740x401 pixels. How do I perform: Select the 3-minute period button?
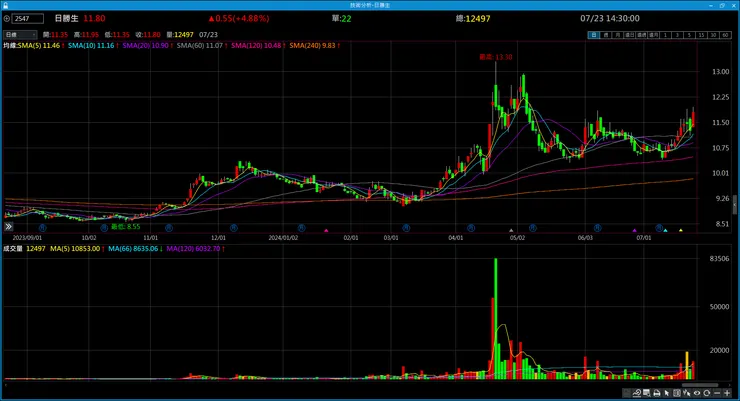tap(677, 35)
